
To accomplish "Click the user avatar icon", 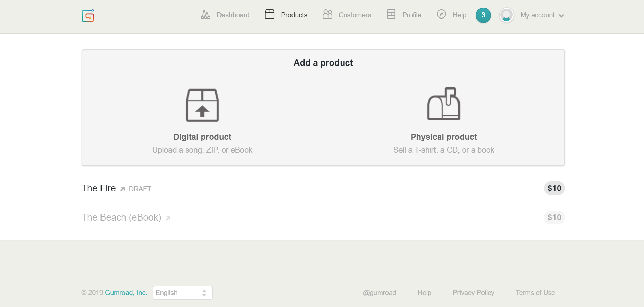I will point(506,15).
